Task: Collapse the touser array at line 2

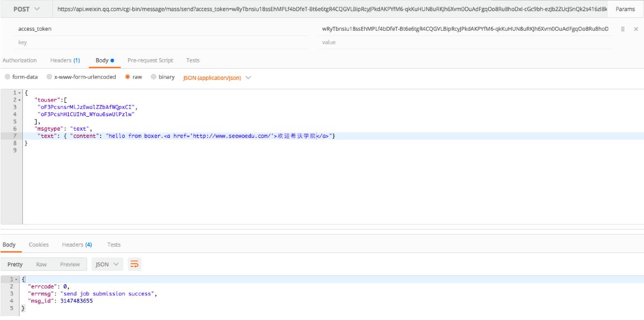Action: [x=20, y=100]
